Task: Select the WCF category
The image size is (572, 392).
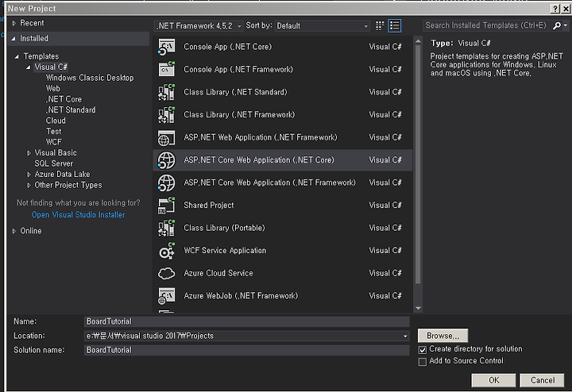Action: pyautogui.click(x=54, y=142)
